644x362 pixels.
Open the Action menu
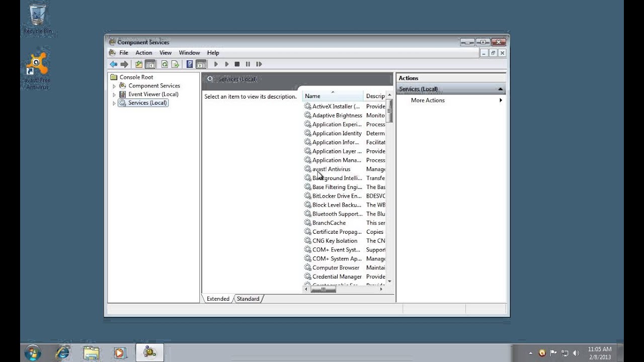143,53
